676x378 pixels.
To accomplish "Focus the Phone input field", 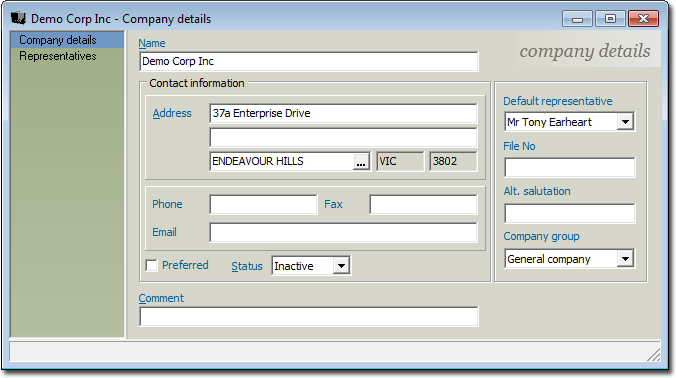I will click(263, 204).
